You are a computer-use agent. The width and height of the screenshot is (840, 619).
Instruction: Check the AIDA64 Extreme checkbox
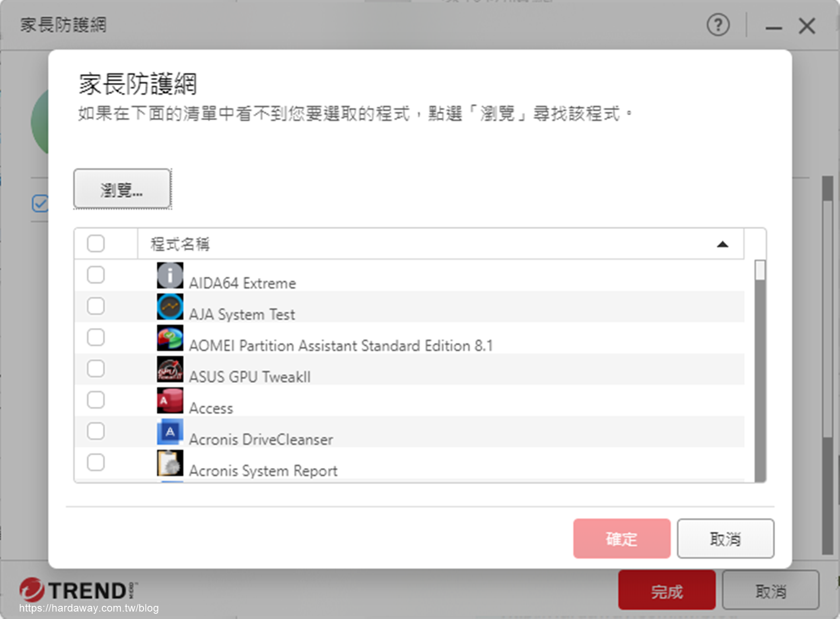click(95, 275)
